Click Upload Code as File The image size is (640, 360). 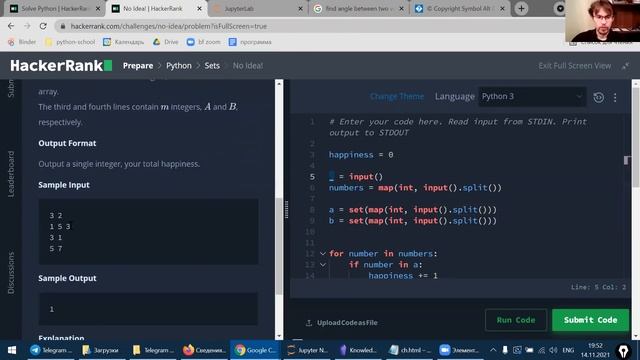click(347, 323)
